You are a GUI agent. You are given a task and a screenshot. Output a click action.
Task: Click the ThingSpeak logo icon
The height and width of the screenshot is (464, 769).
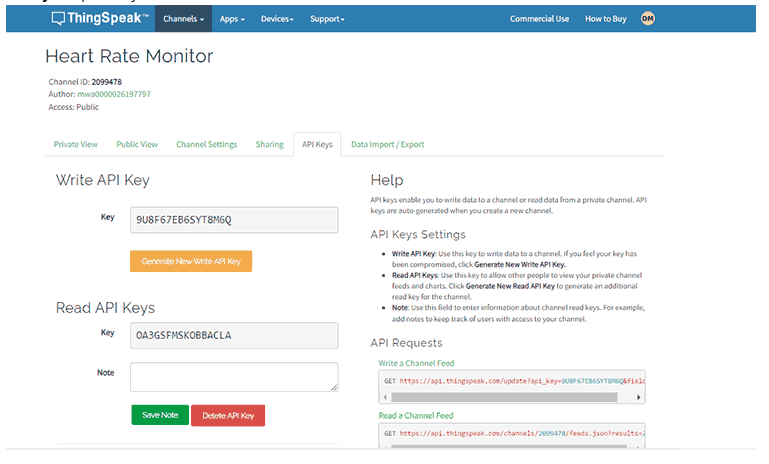[x=58, y=18]
